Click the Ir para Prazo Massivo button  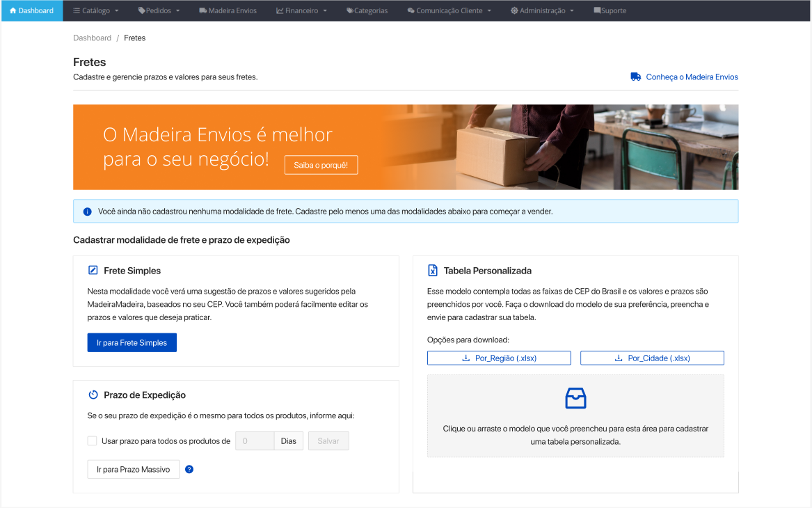(133, 469)
